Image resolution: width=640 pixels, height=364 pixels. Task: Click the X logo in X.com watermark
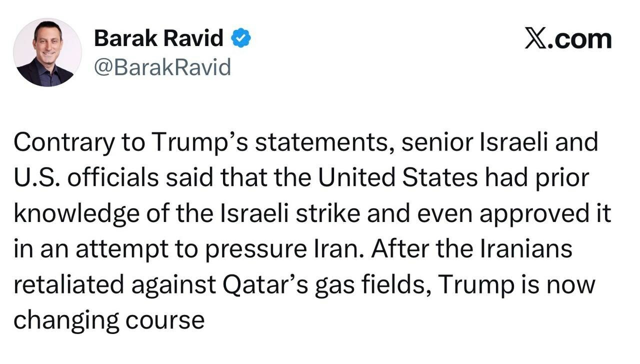point(535,39)
